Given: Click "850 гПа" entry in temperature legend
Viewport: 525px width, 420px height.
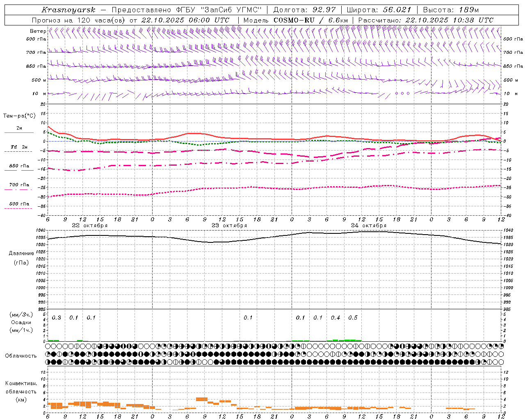Looking at the screenshot, I should pyautogui.click(x=19, y=166).
